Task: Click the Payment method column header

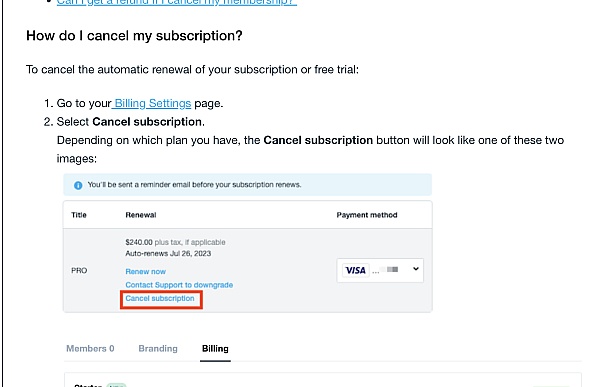Action: click(x=367, y=215)
